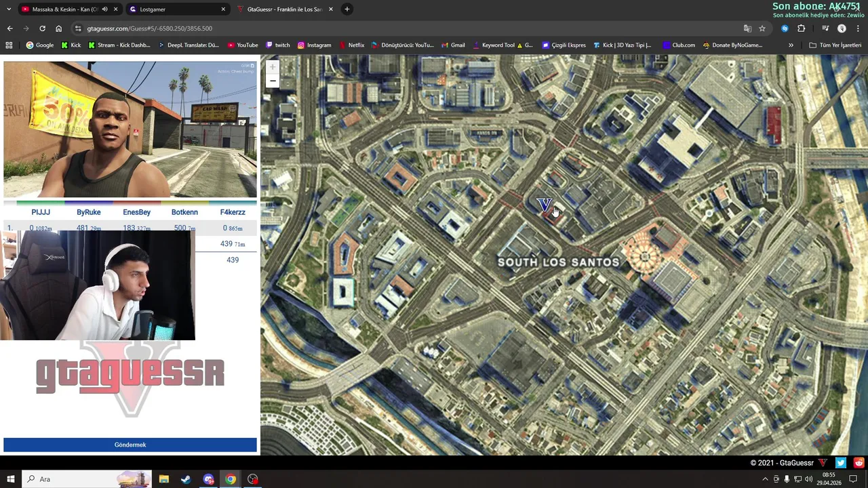Open the Chrome profile avatar

pyautogui.click(x=842, y=28)
